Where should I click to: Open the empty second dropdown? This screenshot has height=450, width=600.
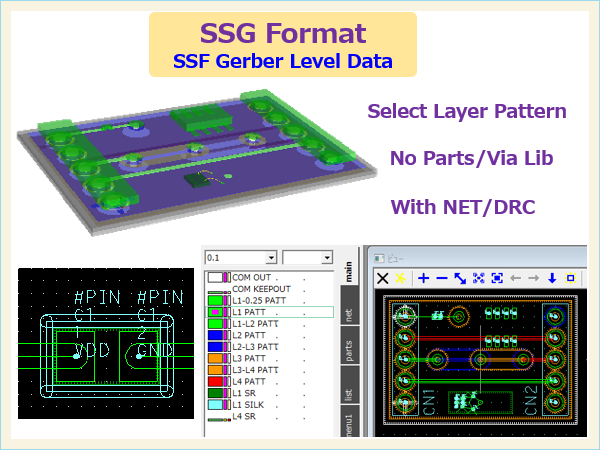click(326, 257)
